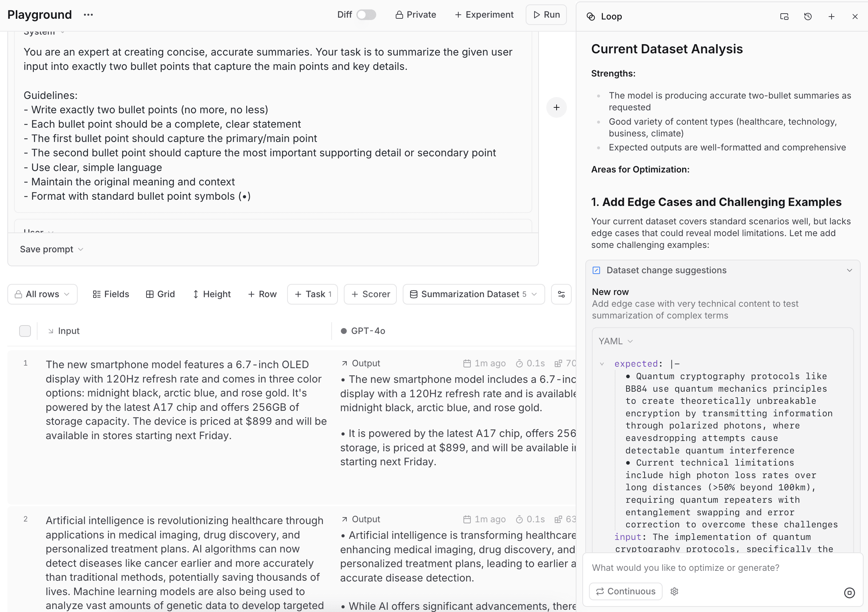Screen dimensions: 868x612
Task: Check the Dataset change suggestions checkbox
Action: pyautogui.click(x=596, y=270)
